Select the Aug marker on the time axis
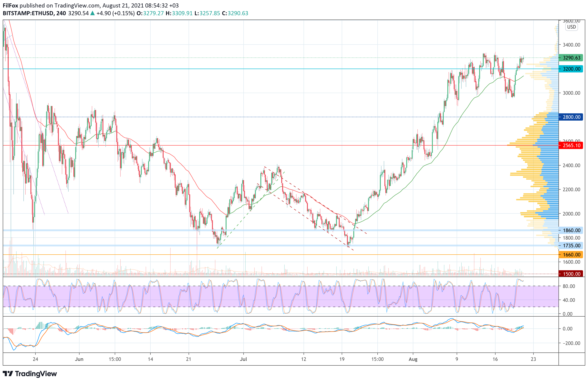This screenshot has width=588, height=382. (413, 359)
